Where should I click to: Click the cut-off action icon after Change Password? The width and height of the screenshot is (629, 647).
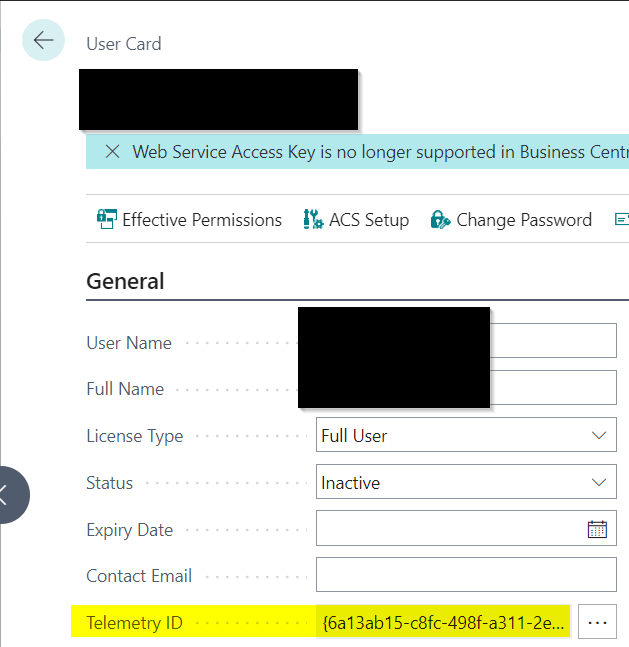621,220
